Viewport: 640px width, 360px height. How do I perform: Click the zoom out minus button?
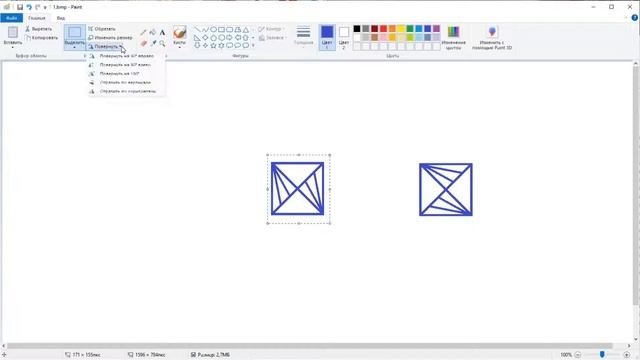(x=578, y=355)
